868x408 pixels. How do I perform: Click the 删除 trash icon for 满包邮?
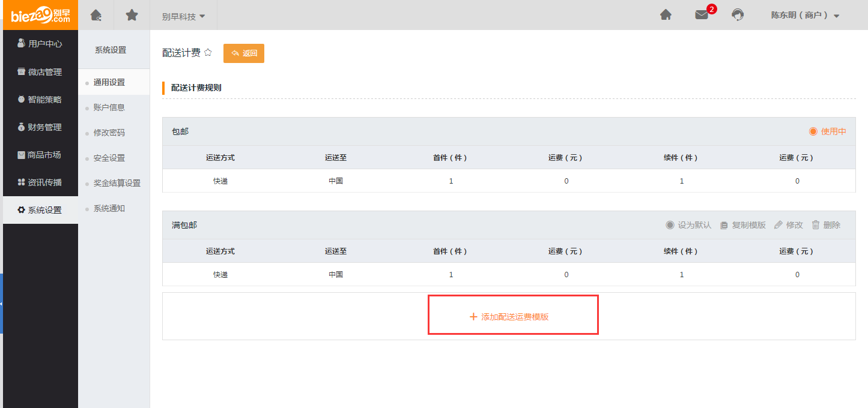tap(816, 225)
